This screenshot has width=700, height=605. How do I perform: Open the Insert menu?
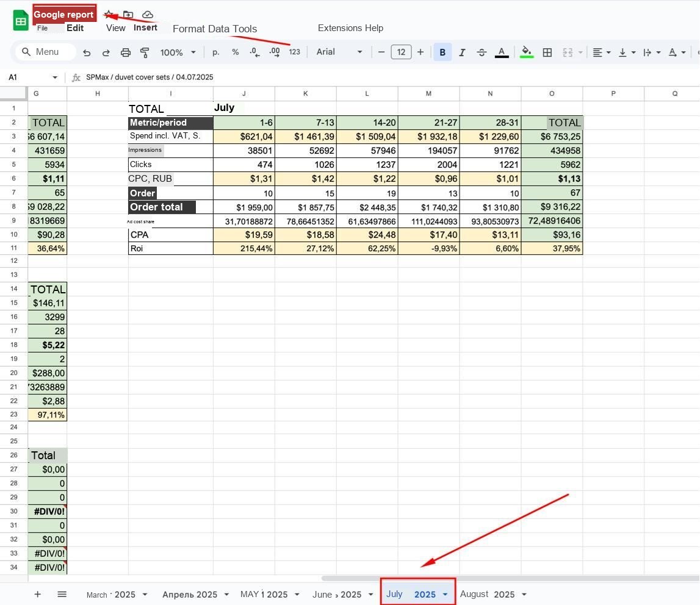point(145,27)
